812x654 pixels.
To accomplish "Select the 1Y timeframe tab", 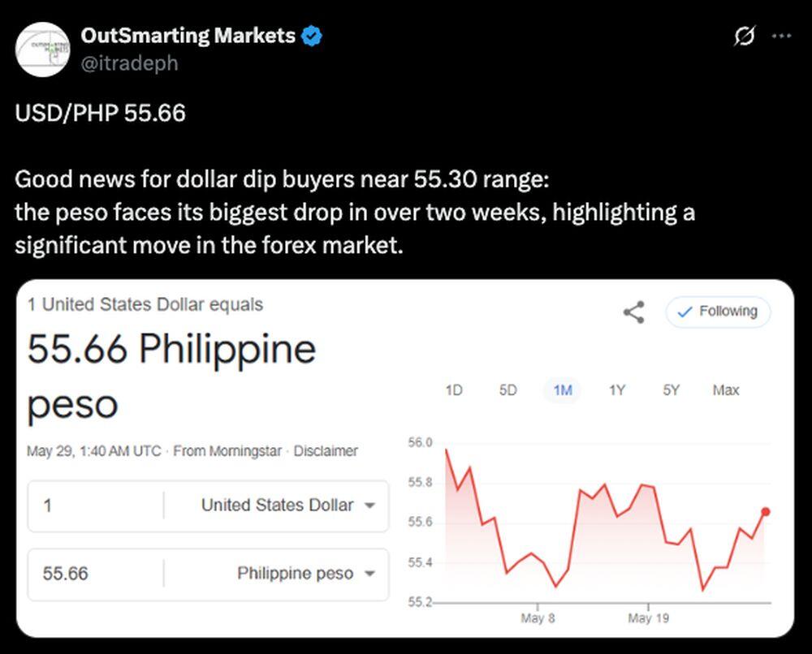I will click(x=617, y=390).
